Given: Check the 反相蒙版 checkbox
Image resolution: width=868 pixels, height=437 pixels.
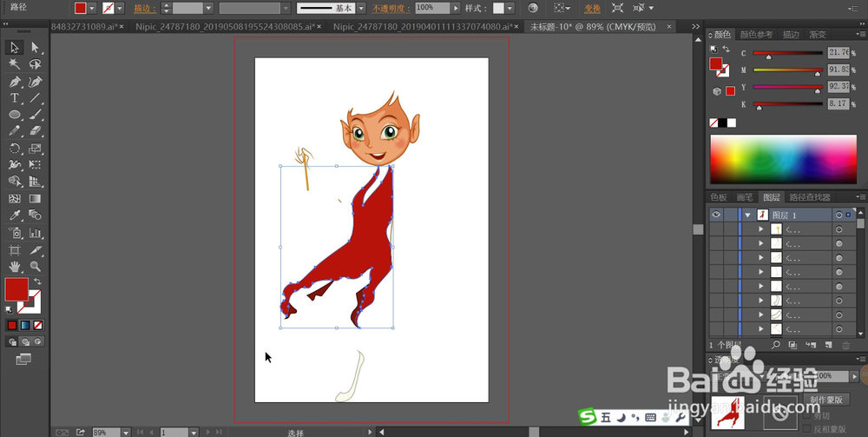Looking at the screenshot, I should (807, 428).
